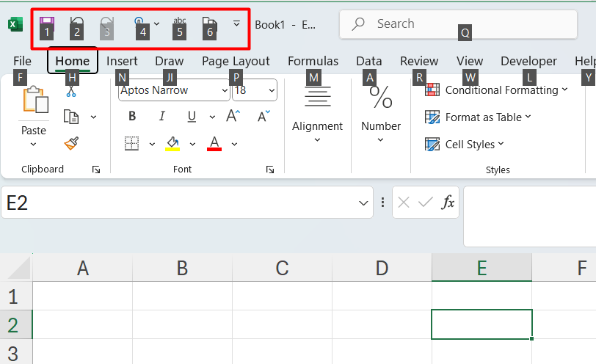Open the Touch/Mouse Mode dropdown arrow
The width and height of the screenshot is (596, 364).
pos(156,24)
